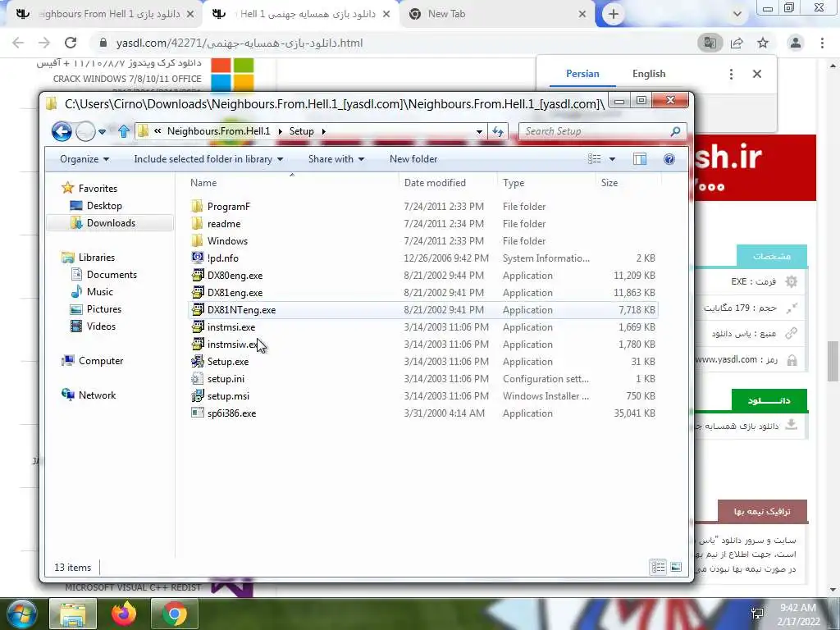The image size is (840, 630).
Task: Switch to the New Tab browser tab
Action: tap(497, 14)
